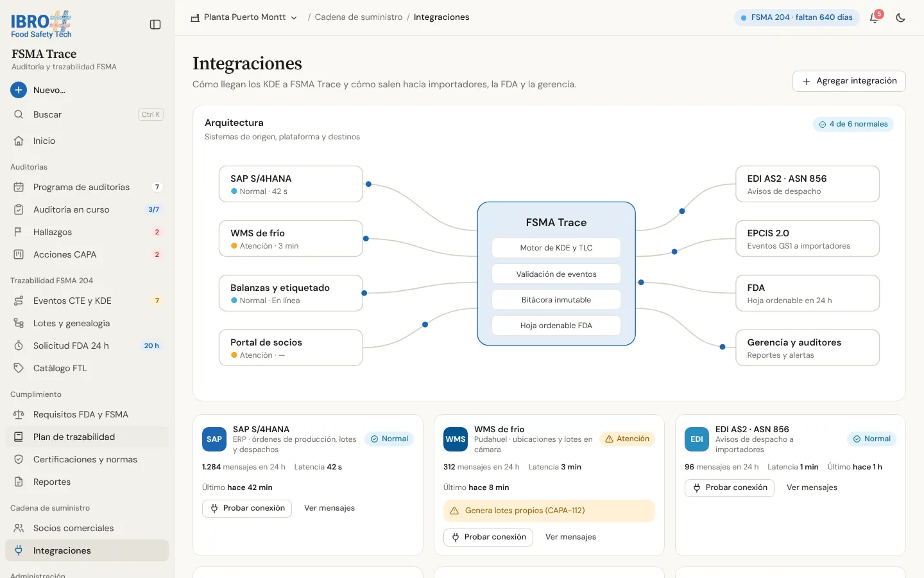Click Socios comerciales people icon
Viewport: 924px width, 578px height.
[x=19, y=528]
